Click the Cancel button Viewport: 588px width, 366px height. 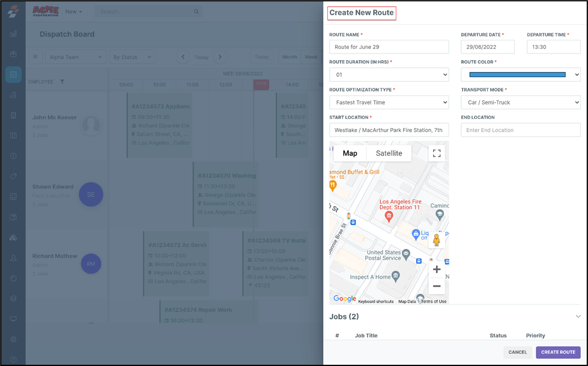517,352
